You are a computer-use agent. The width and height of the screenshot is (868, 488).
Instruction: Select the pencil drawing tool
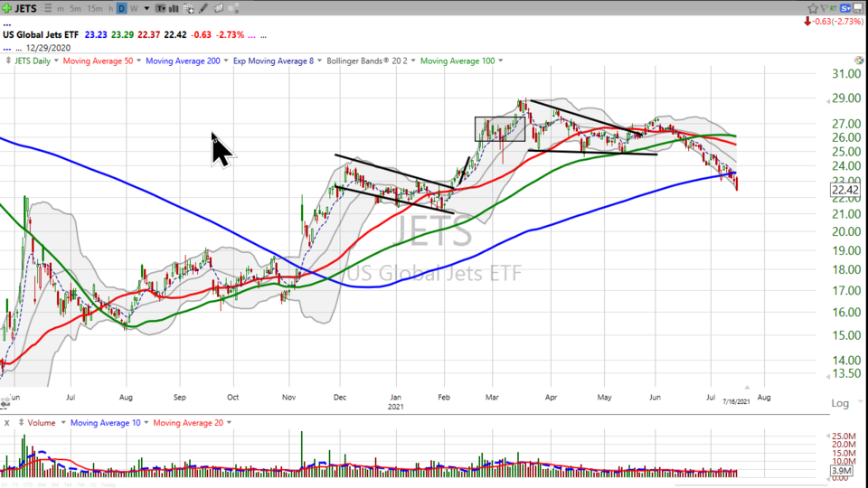(x=204, y=8)
